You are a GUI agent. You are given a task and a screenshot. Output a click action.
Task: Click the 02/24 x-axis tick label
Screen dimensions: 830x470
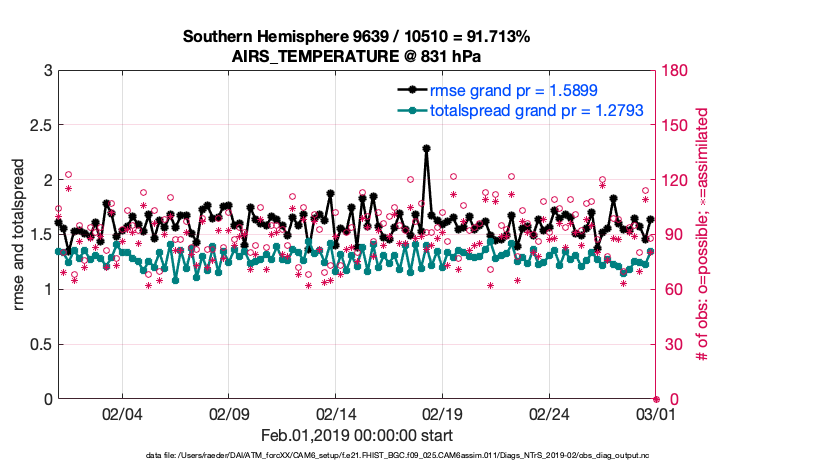(x=549, y=413)
